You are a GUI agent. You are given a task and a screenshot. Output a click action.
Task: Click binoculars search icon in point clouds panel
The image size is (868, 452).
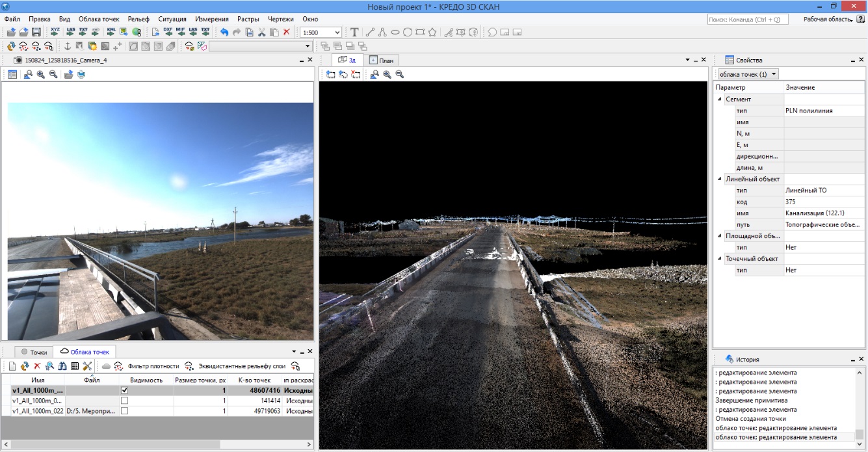(62, 366)
